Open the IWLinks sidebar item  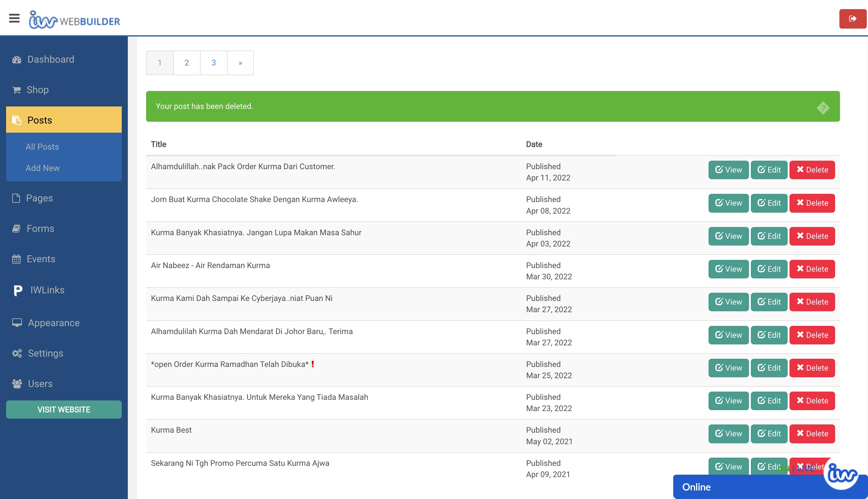tap(47, 290)
